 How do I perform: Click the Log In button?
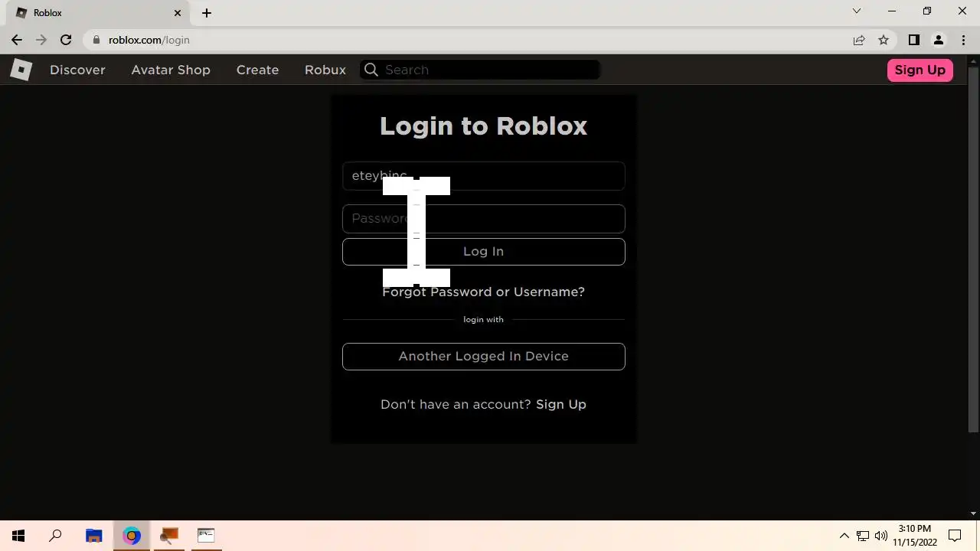(x=484, y=252)
